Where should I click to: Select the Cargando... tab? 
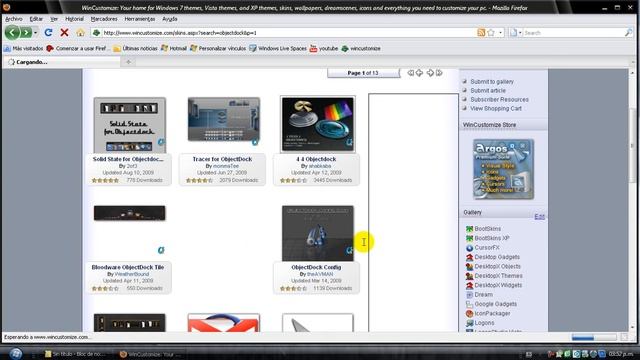tap(61, 62)
